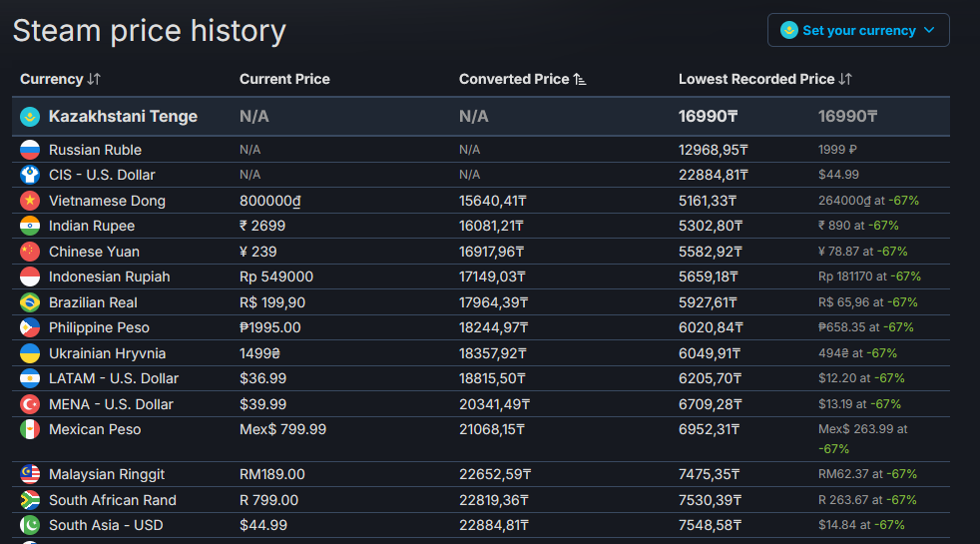Click the LATAM Argentina flag icon
Image resolution: width=980 pixels, height=544 pixels.
click(30, 379)
